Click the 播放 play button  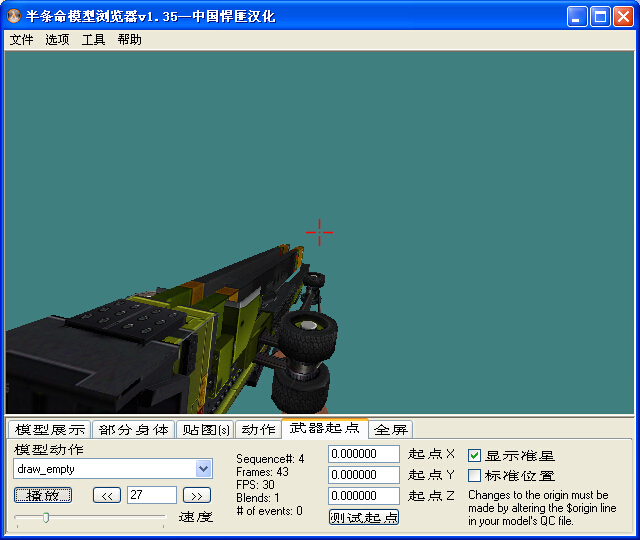(43, 496)
